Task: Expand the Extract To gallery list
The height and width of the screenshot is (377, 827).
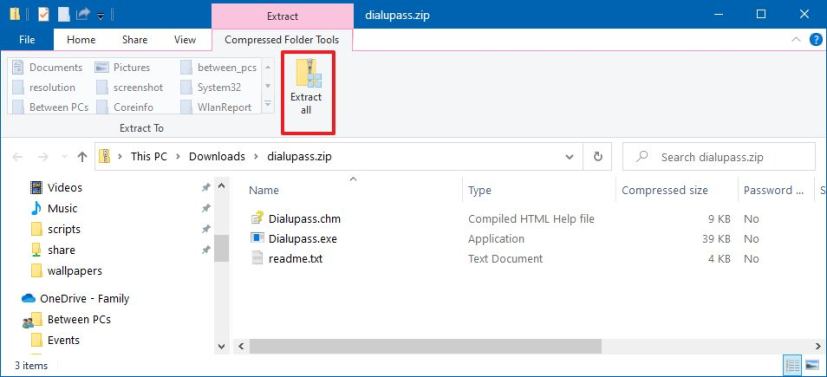Action: (x=268, y=104)
